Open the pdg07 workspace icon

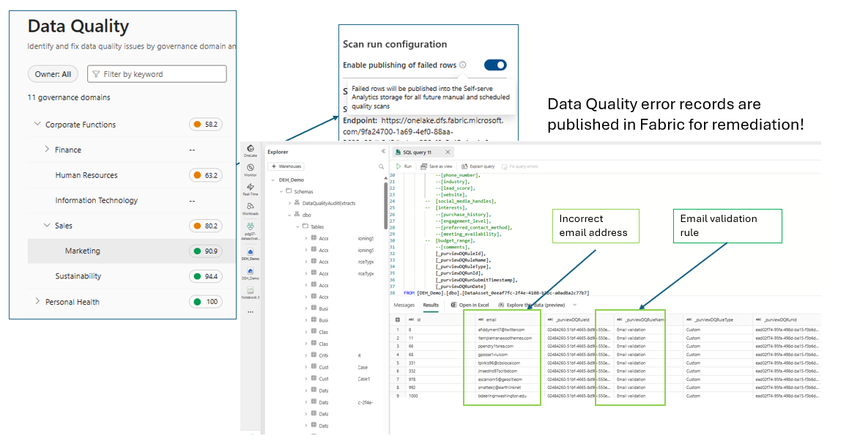pos(250,230)
